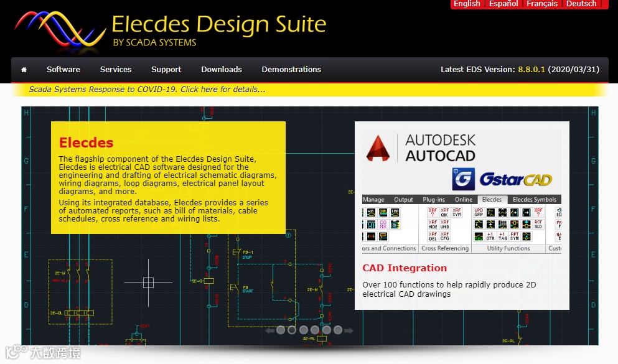Select the Manage ribbon tab
The image size is (618, 364).
coord(373,199)
